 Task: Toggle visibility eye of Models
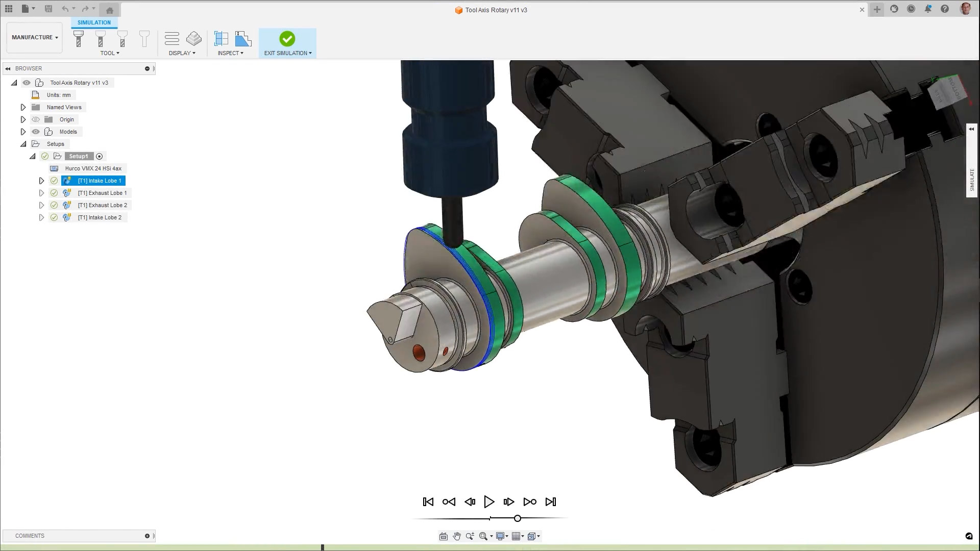[36, 132]
